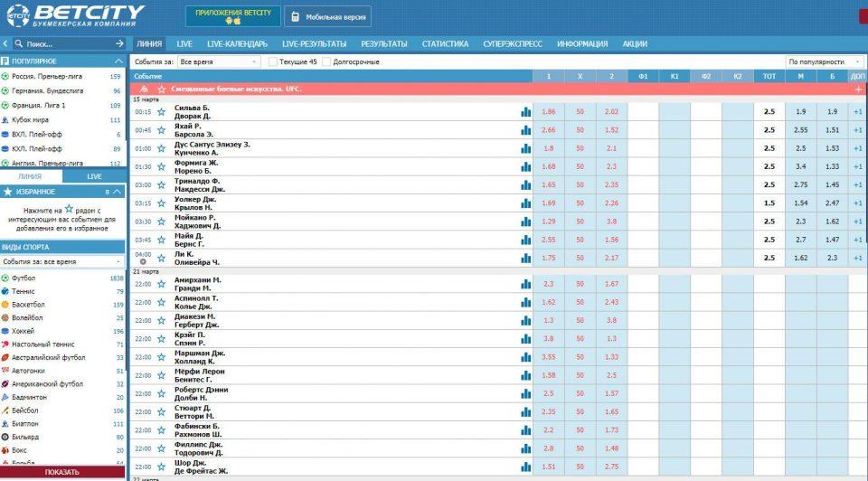Open stats chart for Амирхани М. fight

pos(525,284)
